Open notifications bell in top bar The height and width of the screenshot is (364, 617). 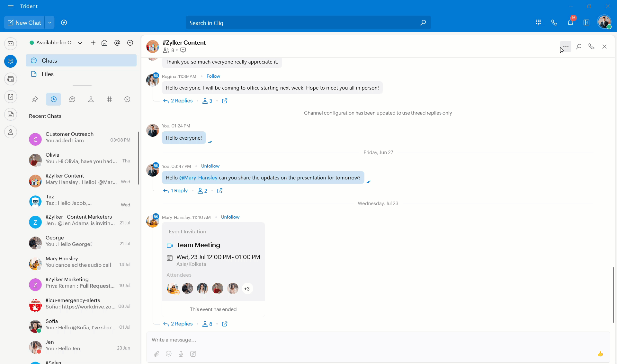tap(570, 23)
